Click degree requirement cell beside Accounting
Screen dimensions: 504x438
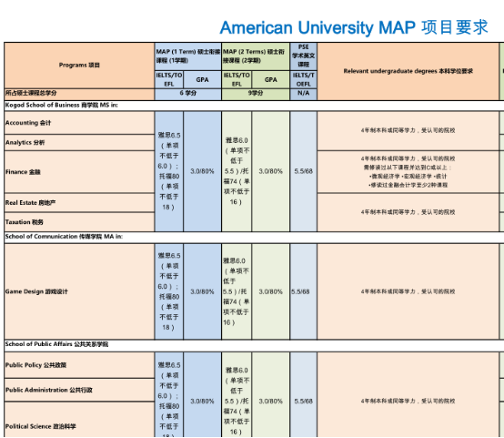(x=408, y=130)
